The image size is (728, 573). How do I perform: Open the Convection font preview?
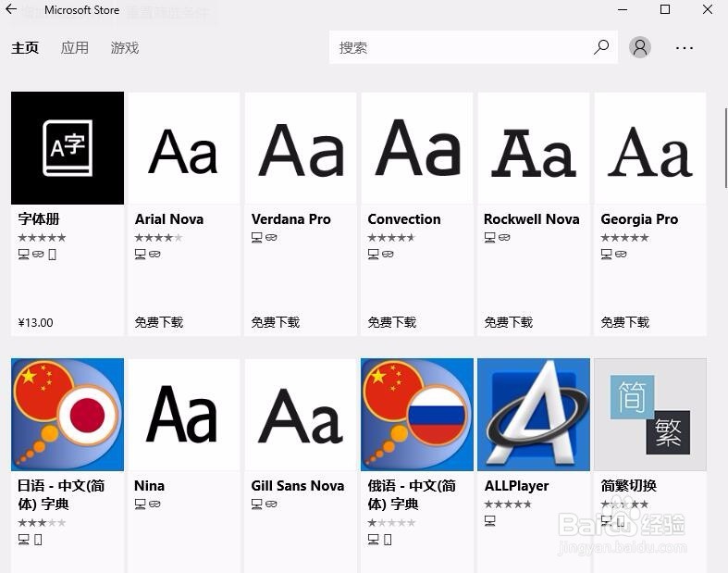pos(417,148)
